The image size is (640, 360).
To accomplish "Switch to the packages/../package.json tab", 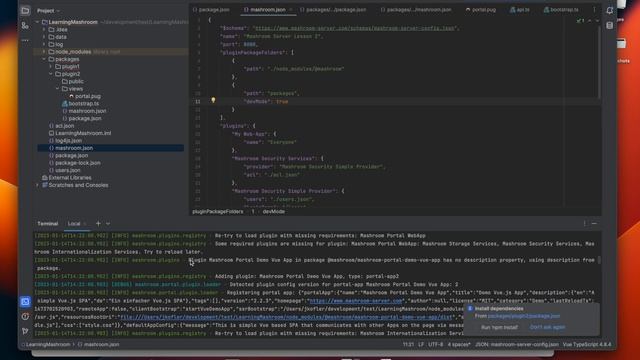I will pyautogui.click(x=333, y=9).
